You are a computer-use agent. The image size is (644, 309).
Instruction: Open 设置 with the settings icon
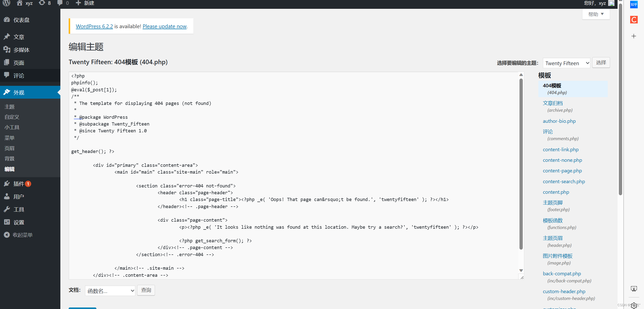7,222
